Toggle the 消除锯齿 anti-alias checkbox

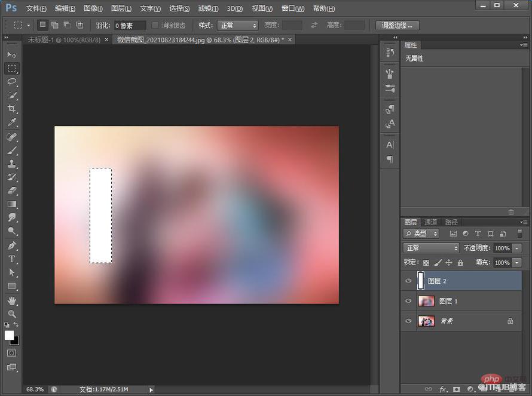[155, 25]
